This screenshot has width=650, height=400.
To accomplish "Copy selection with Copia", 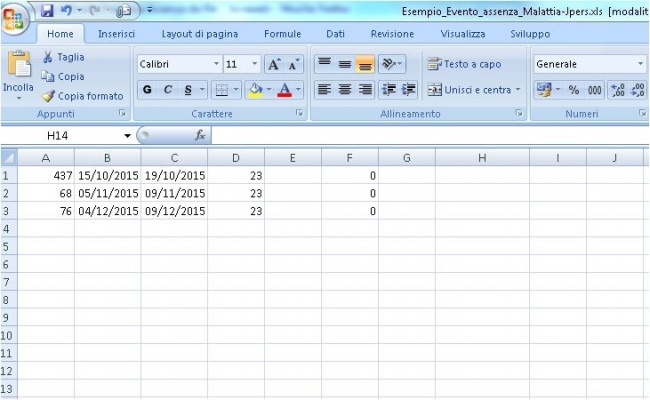I will [x=63, y=77].
